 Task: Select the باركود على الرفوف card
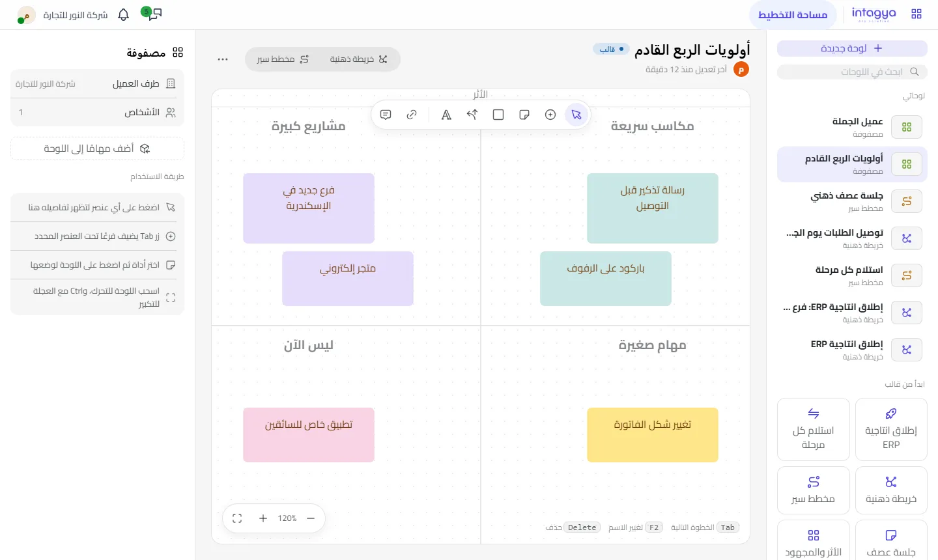606,279
